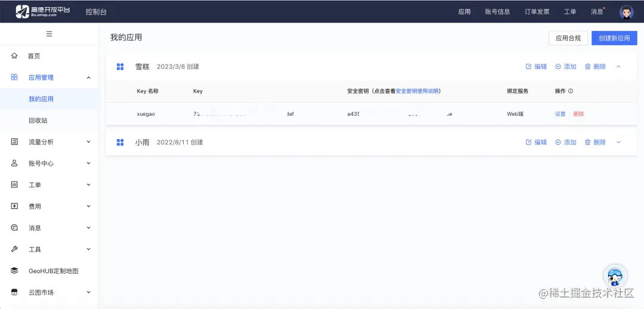Image resolution: width=644 pixels, height=309 pixels.
Task: Collapse the 雪糕 application panel
Action: (x=618, y=67)
